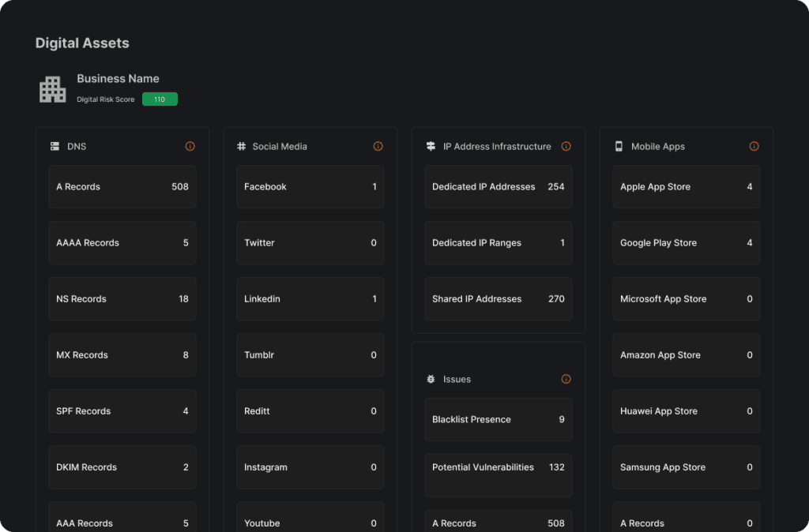Screen dimensions: 809x532
Task: Click the IP Address Infrastructure info icon
Action: coord(566,146)
